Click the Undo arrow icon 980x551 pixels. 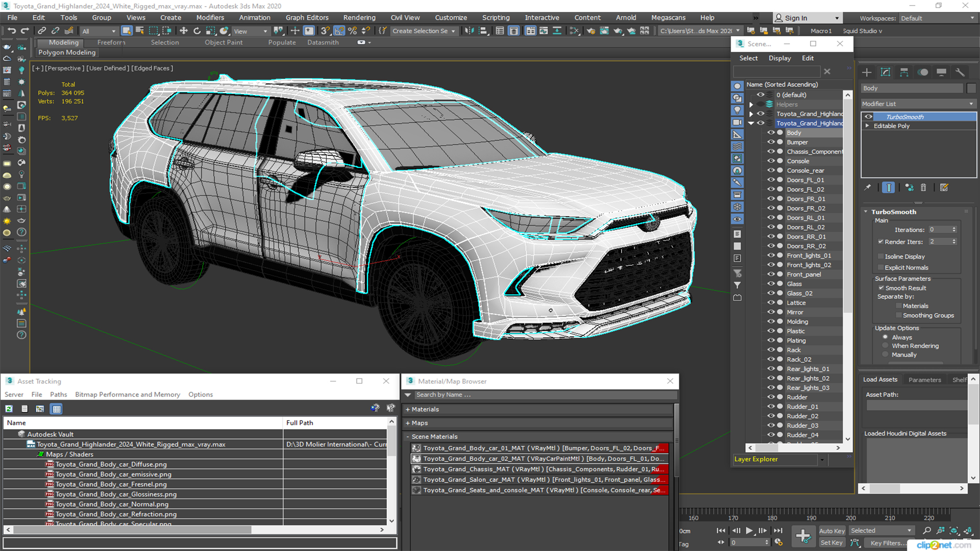click(x=11, y=31)
